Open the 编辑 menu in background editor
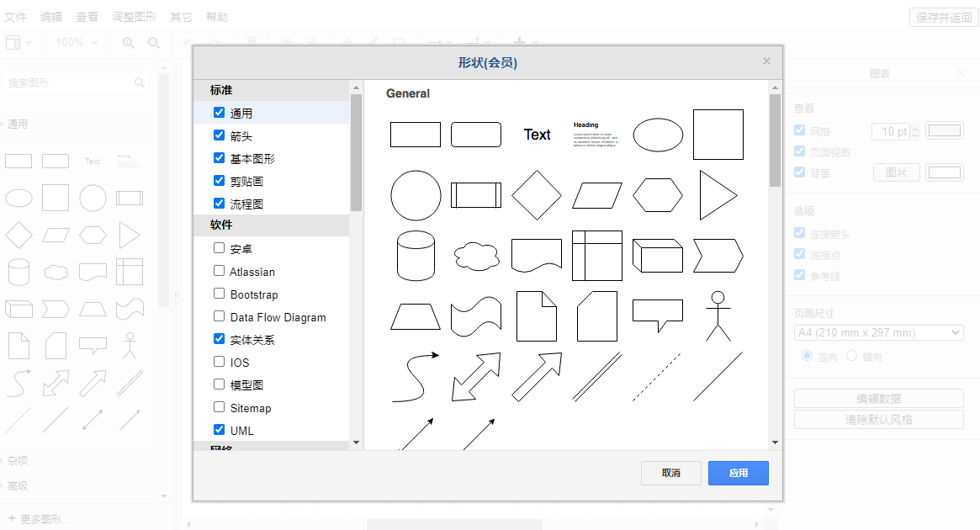Image resolution: width=980 pixels, height=530 pixels. pos(51,17)
